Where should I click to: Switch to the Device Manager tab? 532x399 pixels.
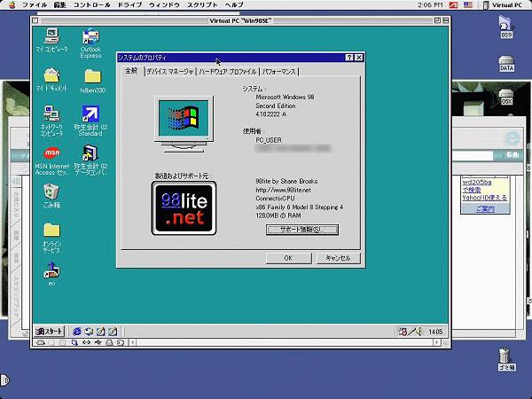(170, 72)
